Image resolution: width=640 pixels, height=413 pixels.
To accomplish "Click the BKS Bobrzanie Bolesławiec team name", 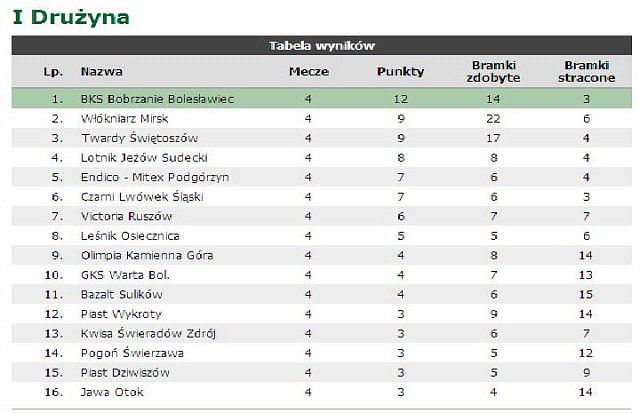I will coord(157,99).
